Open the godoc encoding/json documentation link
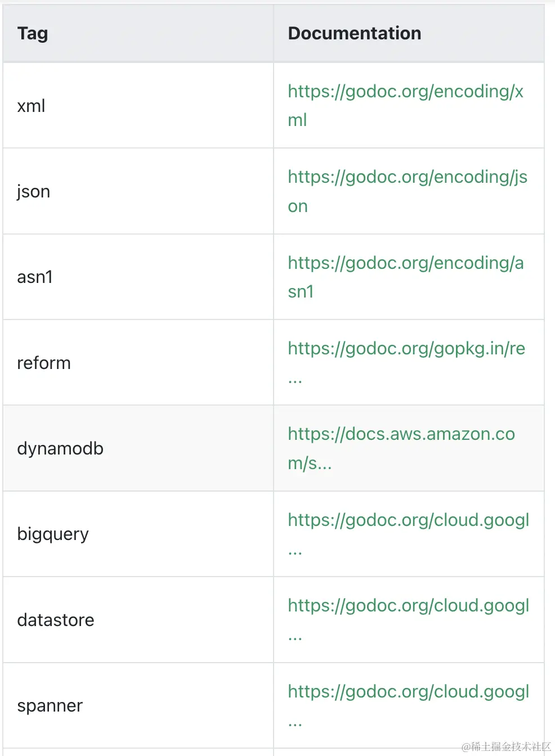The image size is (555, 756). point(407,191)
